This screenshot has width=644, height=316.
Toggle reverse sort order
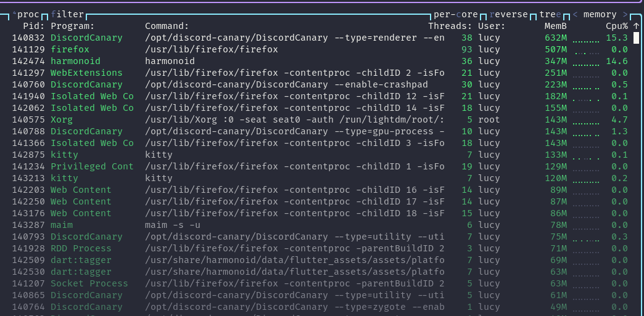pyautogui.click(x=508, y=15)
